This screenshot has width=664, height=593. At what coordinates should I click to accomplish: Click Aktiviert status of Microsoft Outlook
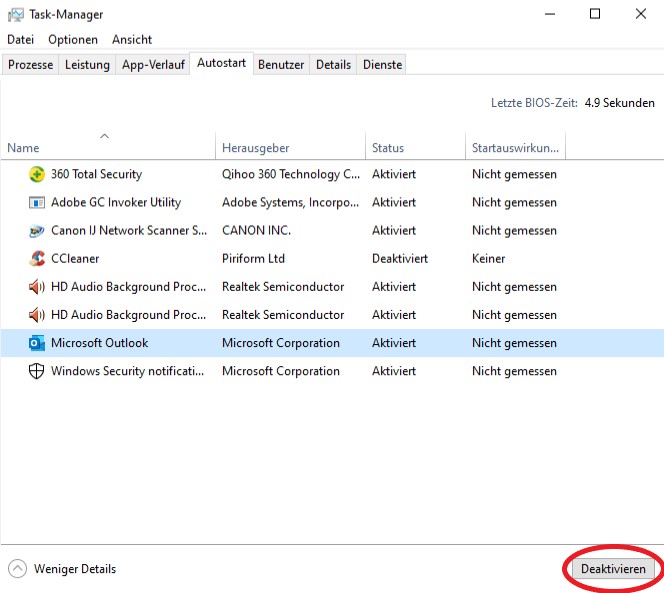click(x=394, y=343)
